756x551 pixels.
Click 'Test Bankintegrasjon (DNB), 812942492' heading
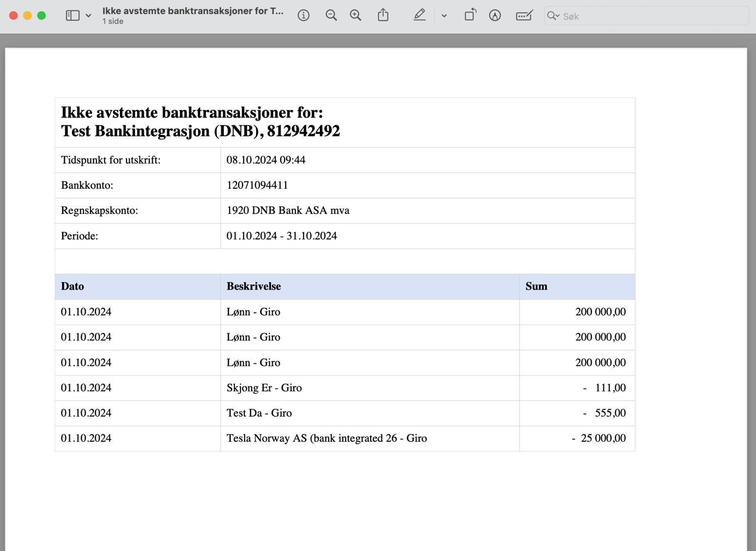[x=201, y=131]
